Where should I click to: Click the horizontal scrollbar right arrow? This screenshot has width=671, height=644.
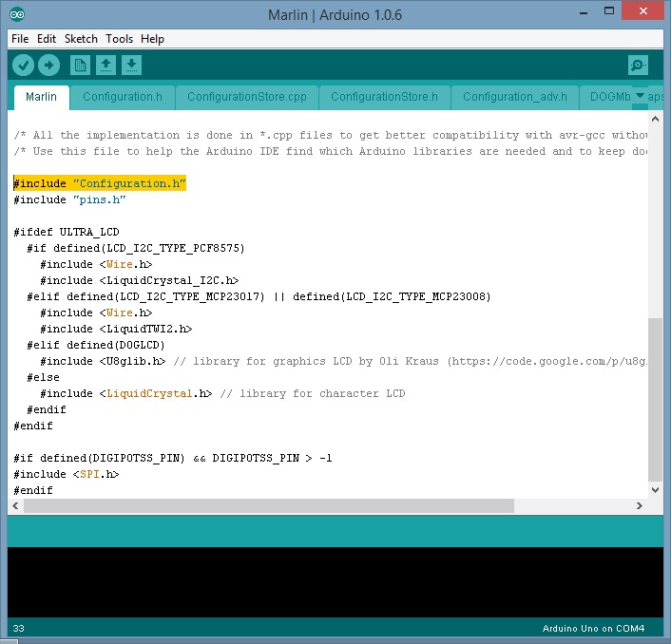640,506
